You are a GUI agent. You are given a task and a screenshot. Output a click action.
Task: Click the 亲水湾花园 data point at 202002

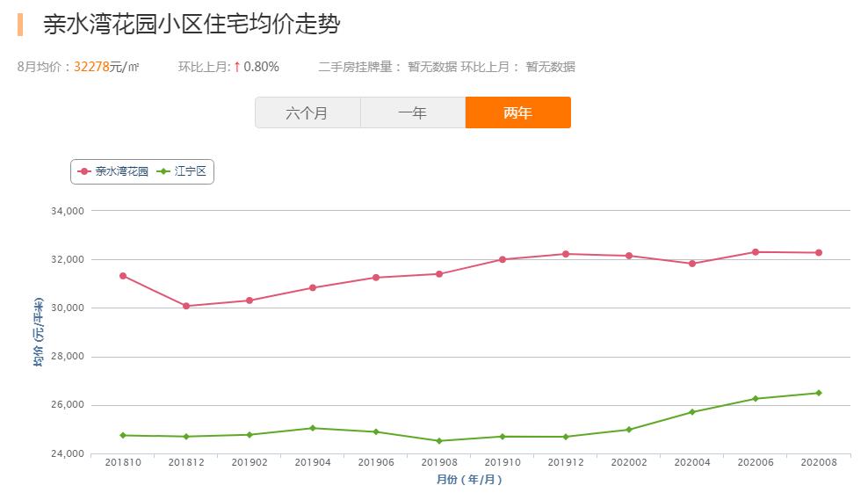pyautogui.click(x=629, y=256)
